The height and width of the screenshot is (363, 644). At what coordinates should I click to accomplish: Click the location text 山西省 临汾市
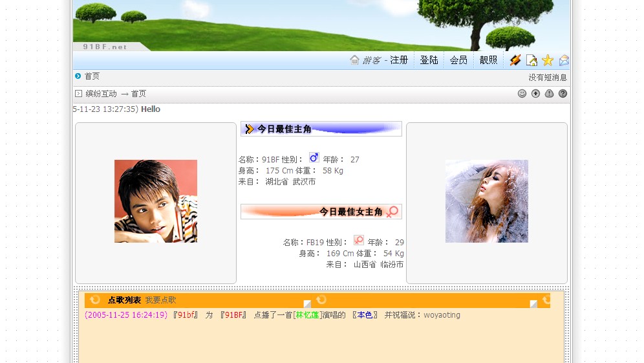click(379, 265)
